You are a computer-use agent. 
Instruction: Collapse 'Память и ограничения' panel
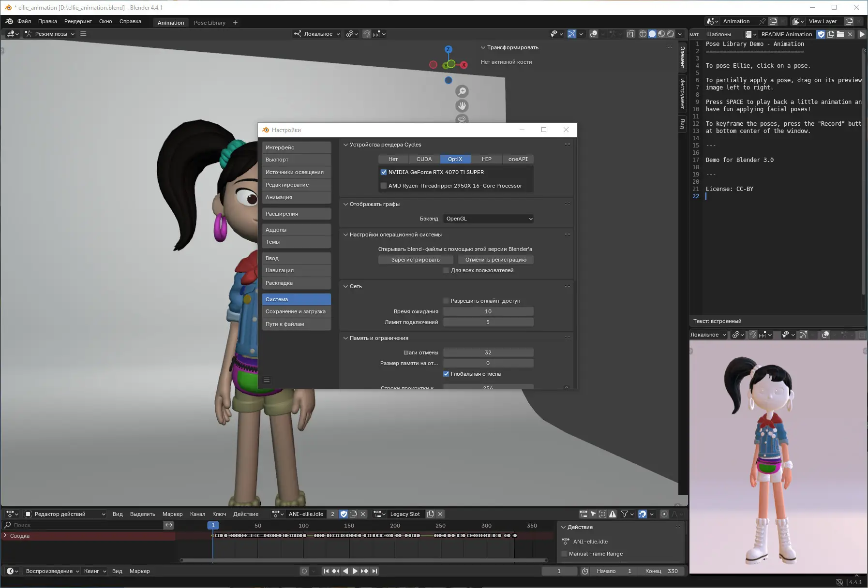pos(345,338)
